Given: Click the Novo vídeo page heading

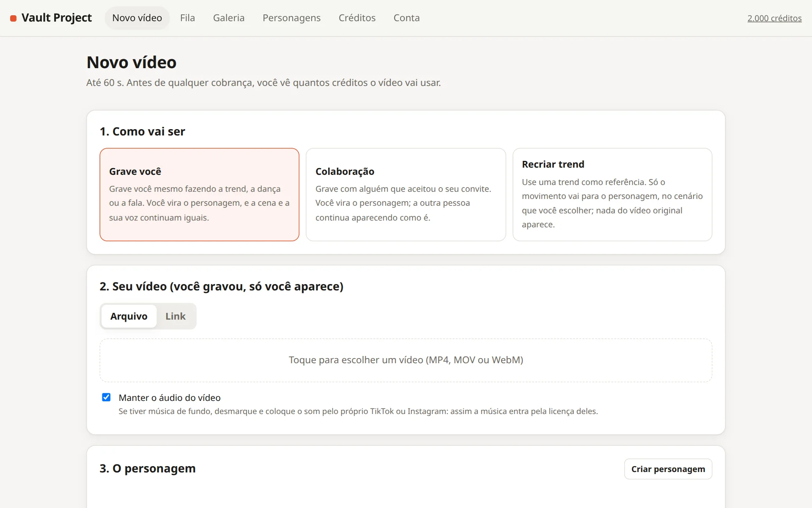Looking at the screenshot, I should point(132,62).
